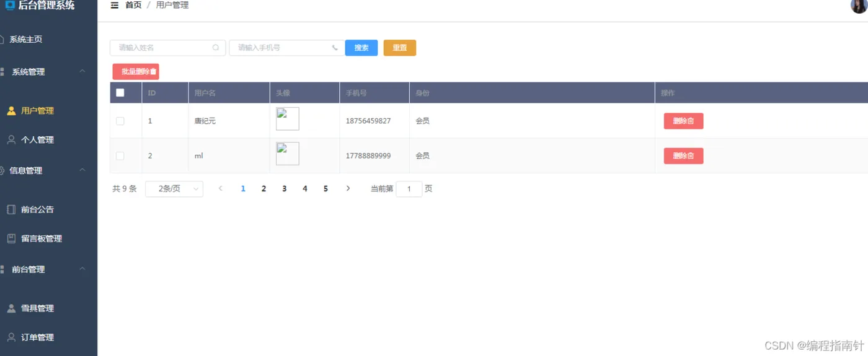The image size is (868, 356).
Task: Focus the 请输入姓名 name input
Action: coord(167,48)
